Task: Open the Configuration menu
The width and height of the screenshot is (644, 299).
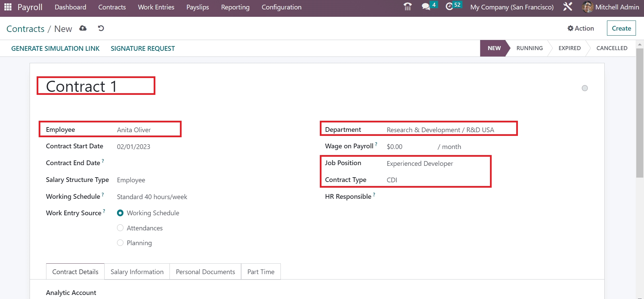Action: (x=281, y=7)
